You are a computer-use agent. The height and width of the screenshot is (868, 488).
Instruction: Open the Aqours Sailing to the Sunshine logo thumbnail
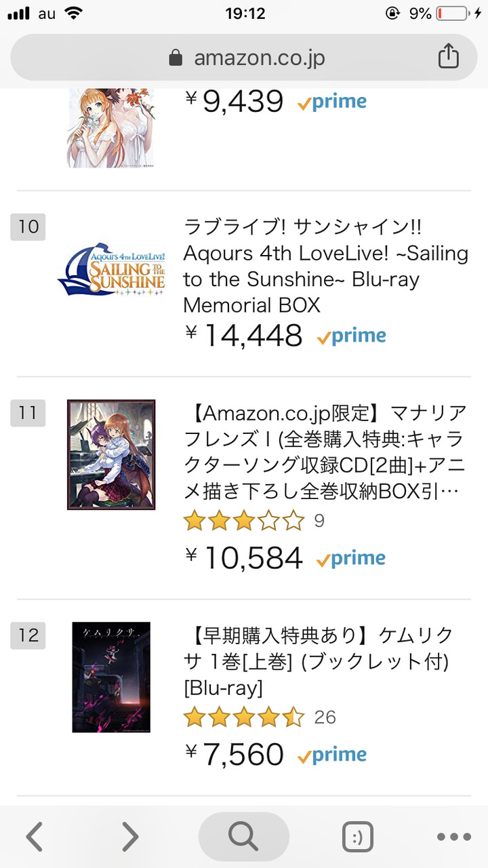tap(112, 269)
